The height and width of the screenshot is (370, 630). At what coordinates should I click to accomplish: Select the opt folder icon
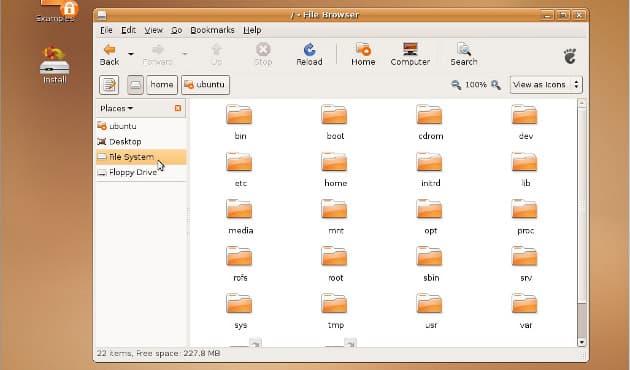430,209
